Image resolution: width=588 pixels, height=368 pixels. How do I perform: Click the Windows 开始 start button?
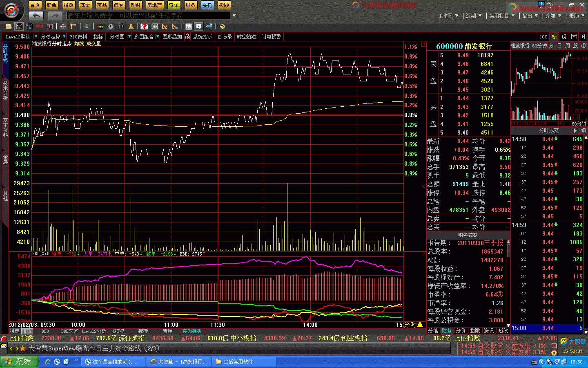pos(19,361)
